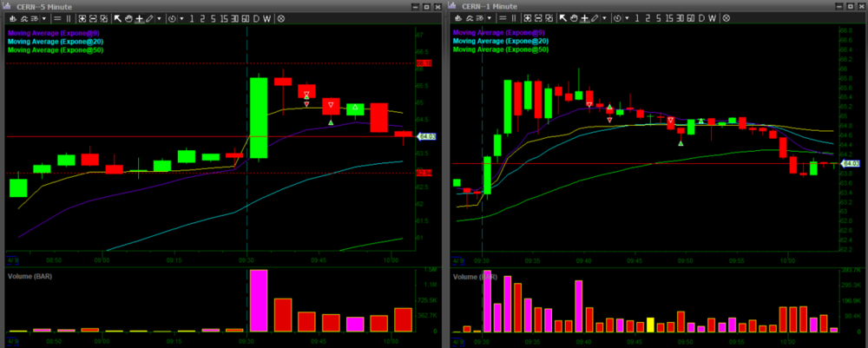Switch 1 Minute chart to Daily (D) interval

pos(701,18)
